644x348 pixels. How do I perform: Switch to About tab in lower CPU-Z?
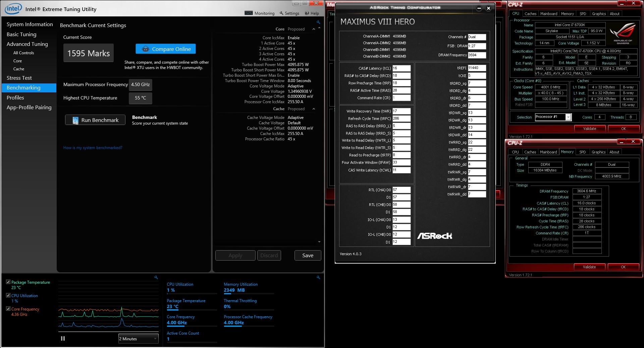pos(614,152)
